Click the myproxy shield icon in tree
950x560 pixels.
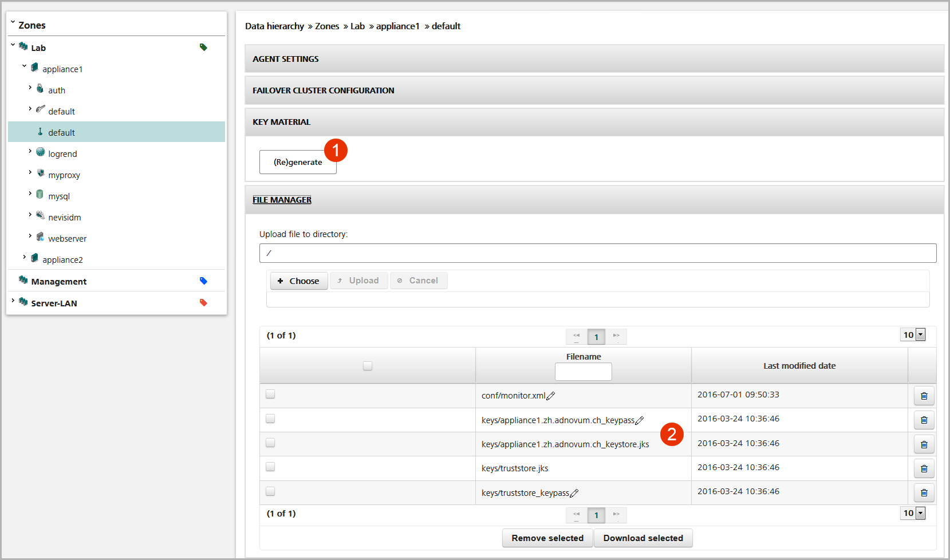pos(40,173)
